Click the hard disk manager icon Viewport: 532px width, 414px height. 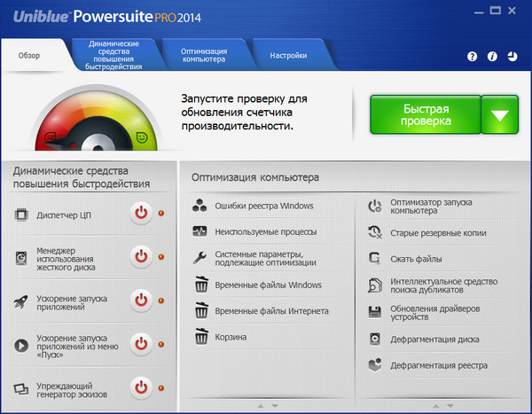(x=21, y=259)
